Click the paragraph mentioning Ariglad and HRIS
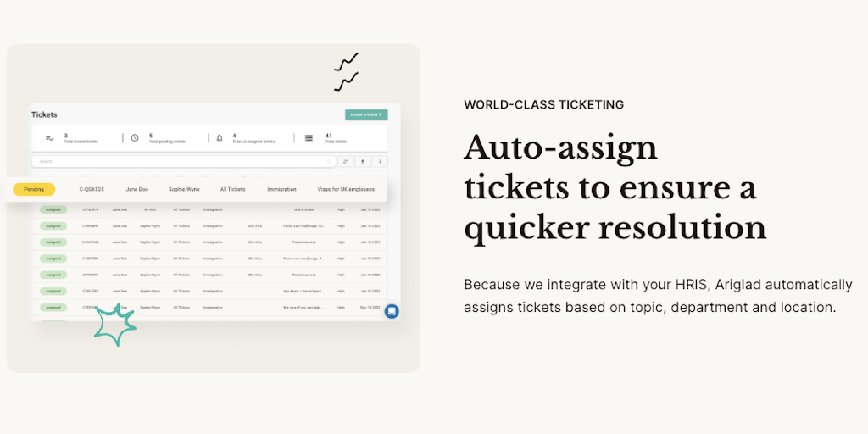 click(x=658, y=296)
